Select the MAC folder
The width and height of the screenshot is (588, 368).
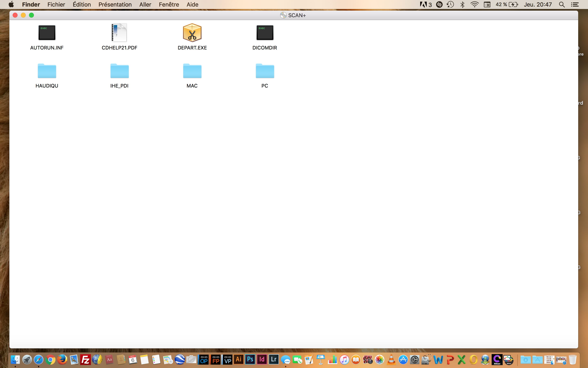click(192, 71)
